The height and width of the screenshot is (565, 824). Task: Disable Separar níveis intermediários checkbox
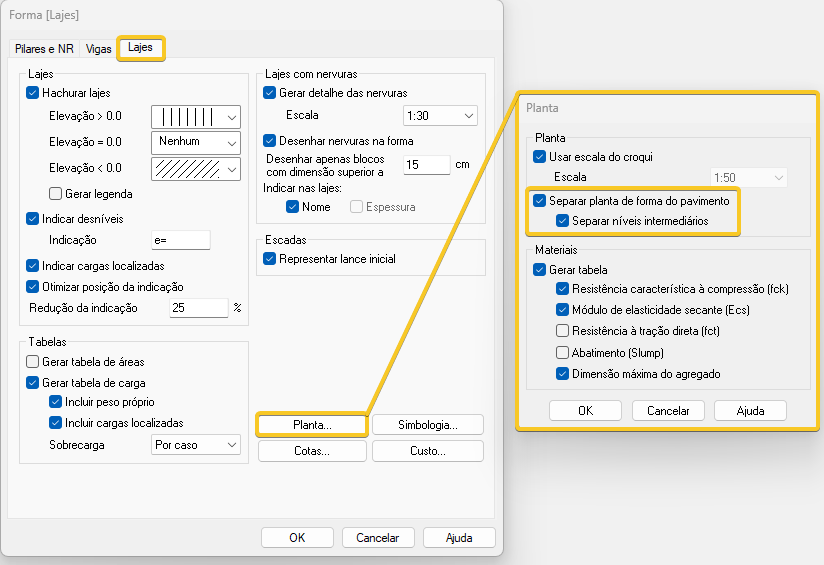tap(563, 220)
